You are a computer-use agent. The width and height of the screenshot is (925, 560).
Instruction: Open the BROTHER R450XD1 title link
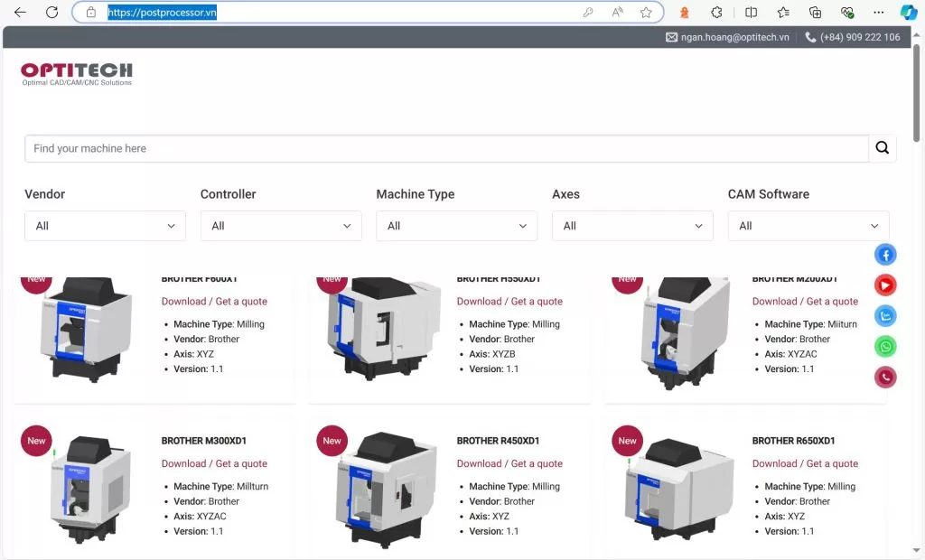click(x=498, y=441)
